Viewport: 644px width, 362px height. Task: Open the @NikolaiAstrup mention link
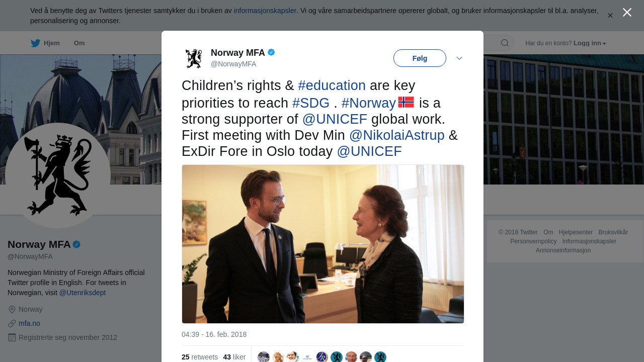click(x=396, y=135)
